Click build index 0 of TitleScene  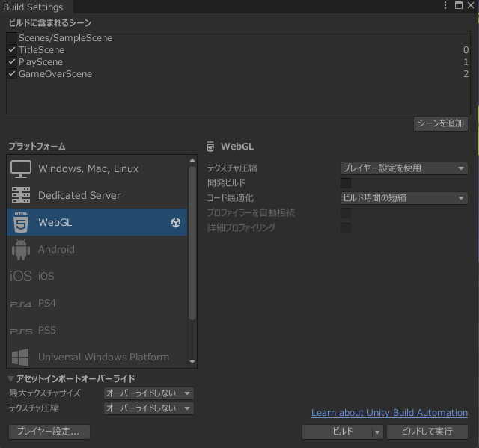click(466, 50)
